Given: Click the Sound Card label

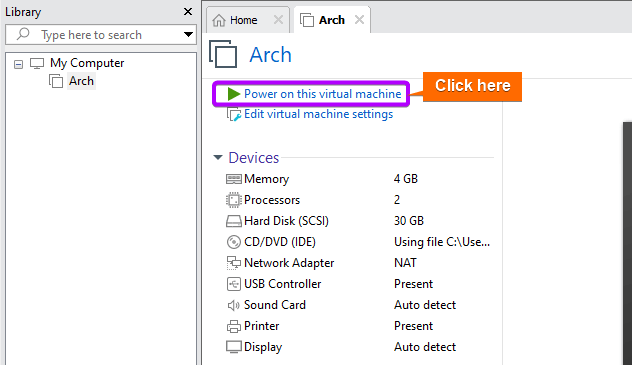Looking at the screenshot, I should 275,305.
